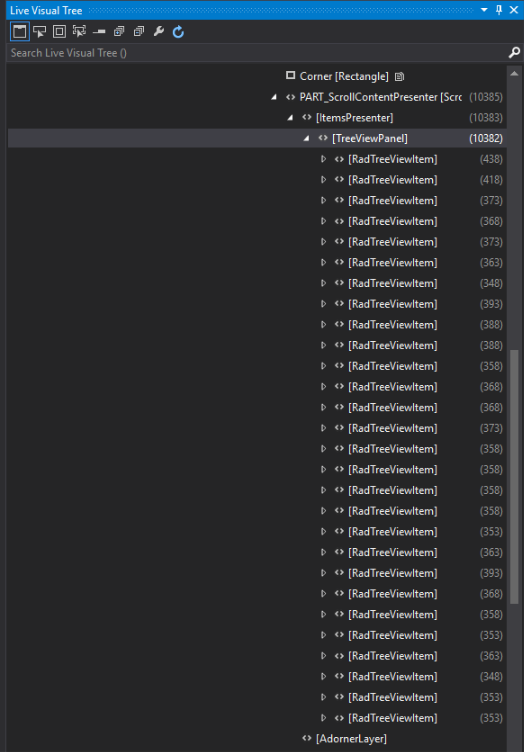Expand the RadTreeViewItem with count (438)
Image resolution: width=524 pixels, height=752 pixels.
(x=324, y=159)
